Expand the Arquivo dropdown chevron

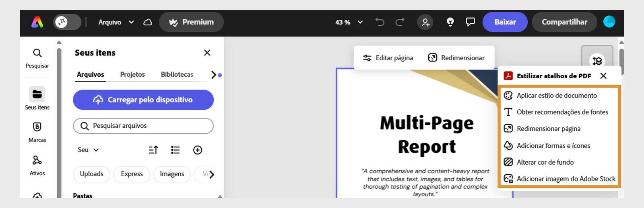coord(131,22)
